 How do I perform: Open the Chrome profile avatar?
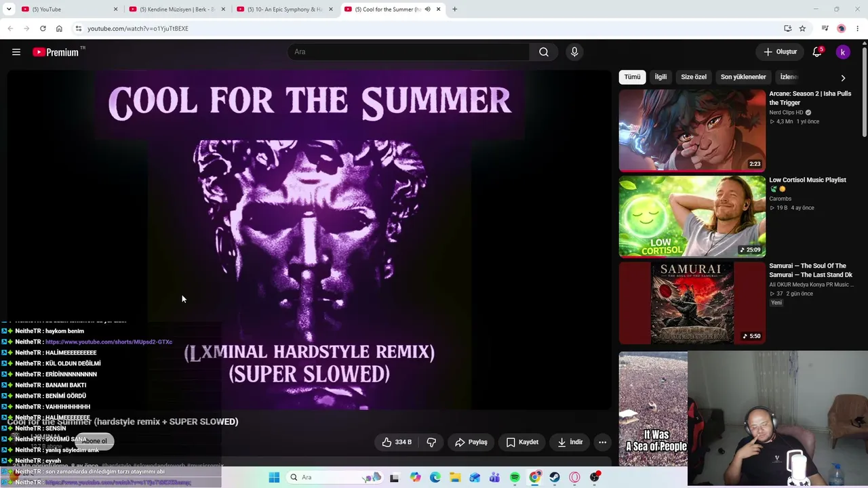coord(842,28)
